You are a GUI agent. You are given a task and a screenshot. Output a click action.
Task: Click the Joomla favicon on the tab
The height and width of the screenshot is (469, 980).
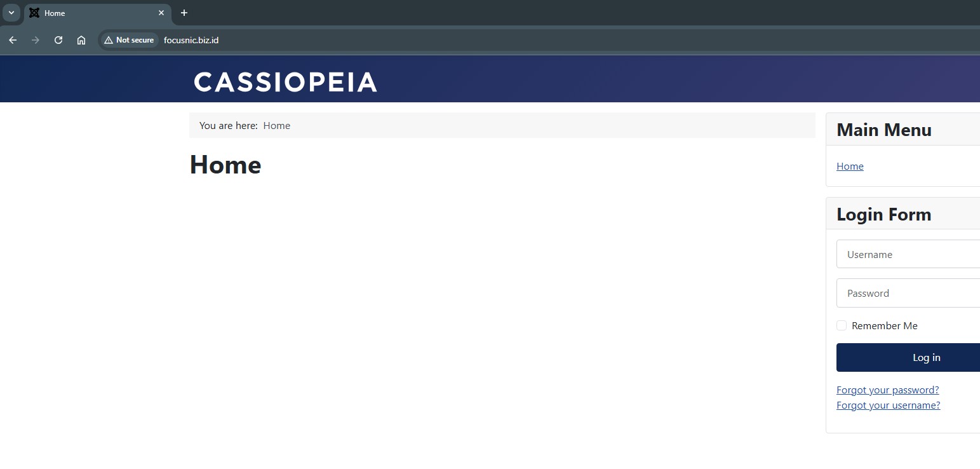click(x=34, y=13)
